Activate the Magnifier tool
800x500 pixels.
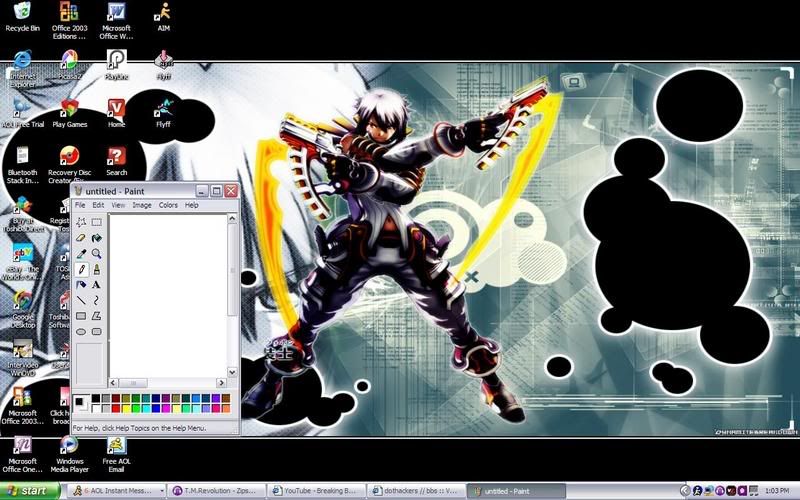click(96, 254)
